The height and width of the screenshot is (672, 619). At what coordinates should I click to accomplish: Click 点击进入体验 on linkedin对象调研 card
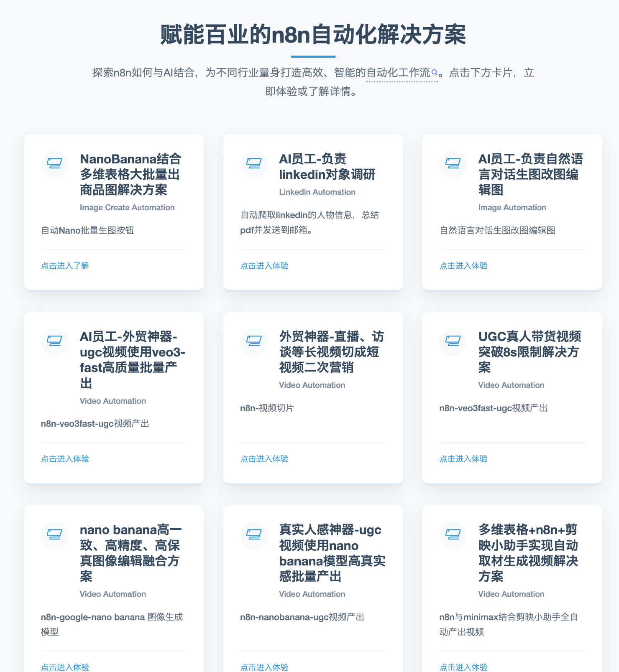click(264, 266)
